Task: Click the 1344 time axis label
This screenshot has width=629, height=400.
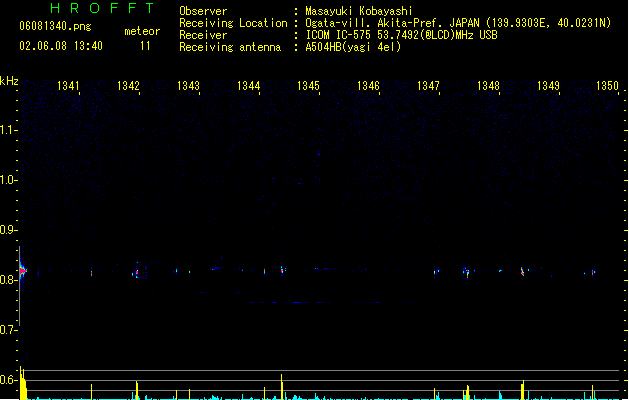Action: point(248,86)
